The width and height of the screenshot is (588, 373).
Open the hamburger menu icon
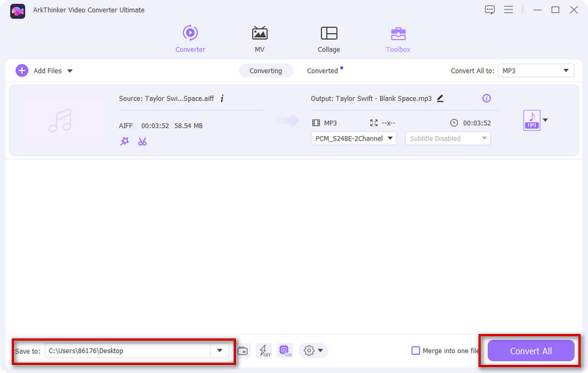(509, 10)
